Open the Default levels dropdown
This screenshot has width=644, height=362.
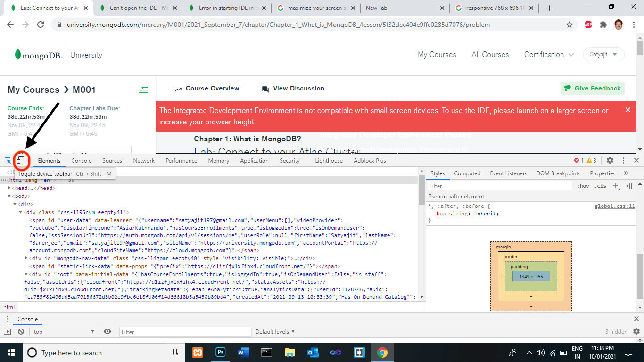pos(275,331)
